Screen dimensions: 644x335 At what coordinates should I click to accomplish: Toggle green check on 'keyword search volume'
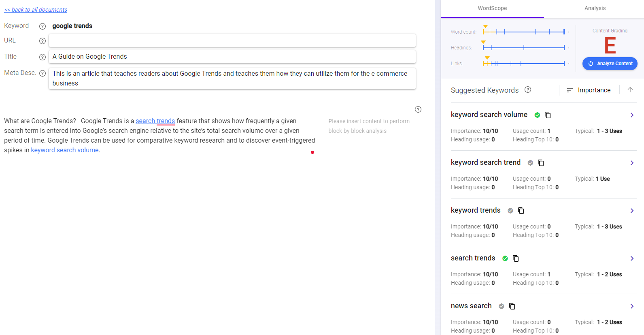click(537, 115)
